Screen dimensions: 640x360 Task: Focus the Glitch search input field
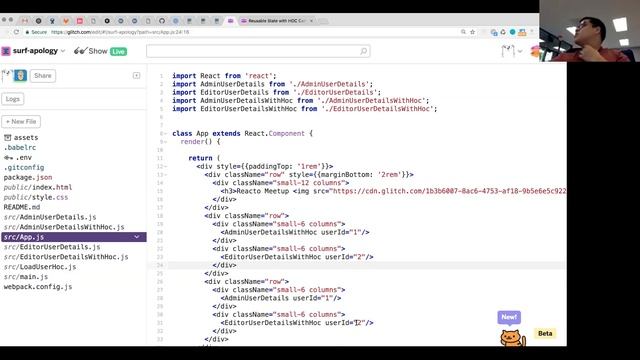pos(258,51)
